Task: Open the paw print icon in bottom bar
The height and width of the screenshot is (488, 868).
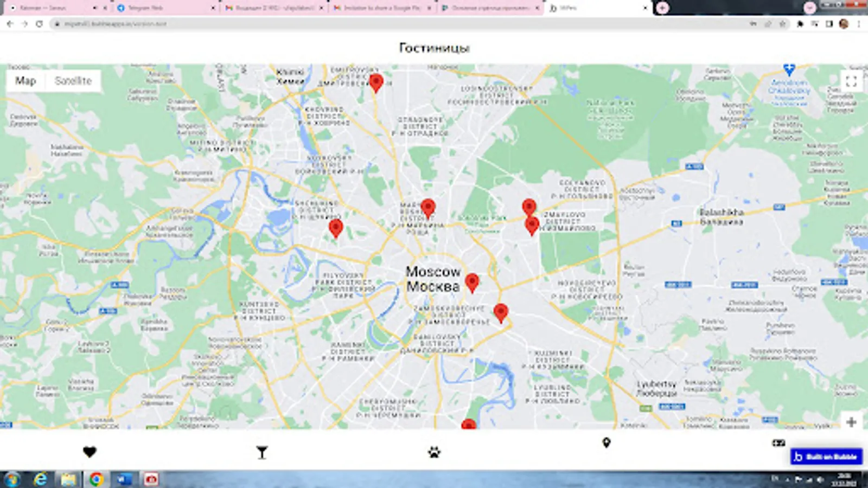Action: tap(434, 452)
